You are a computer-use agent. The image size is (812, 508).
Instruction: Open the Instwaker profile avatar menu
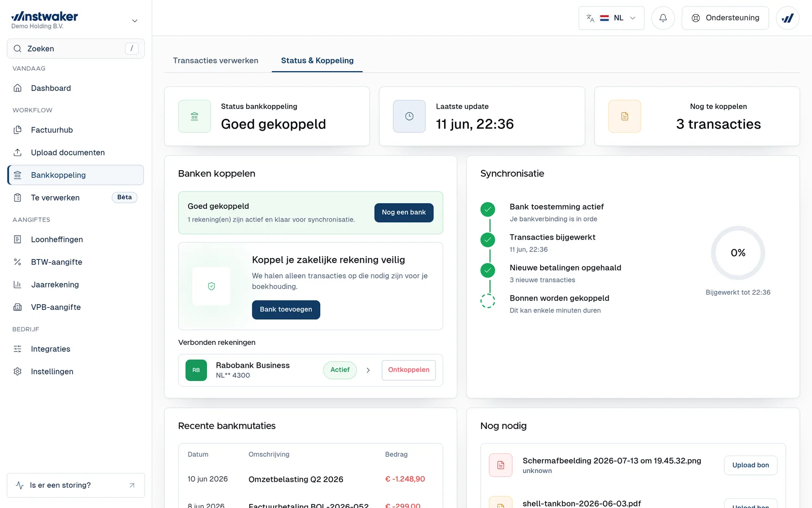pos(788,18)
